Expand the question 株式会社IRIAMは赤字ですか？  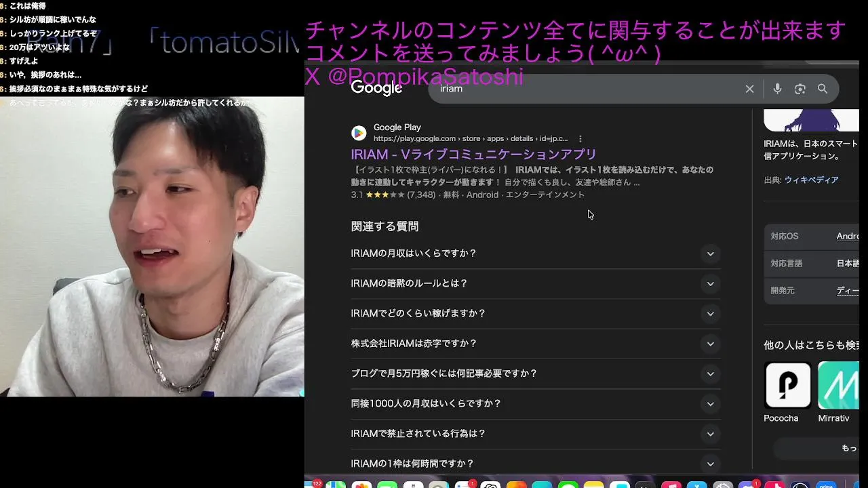click(x=536, y=344)
